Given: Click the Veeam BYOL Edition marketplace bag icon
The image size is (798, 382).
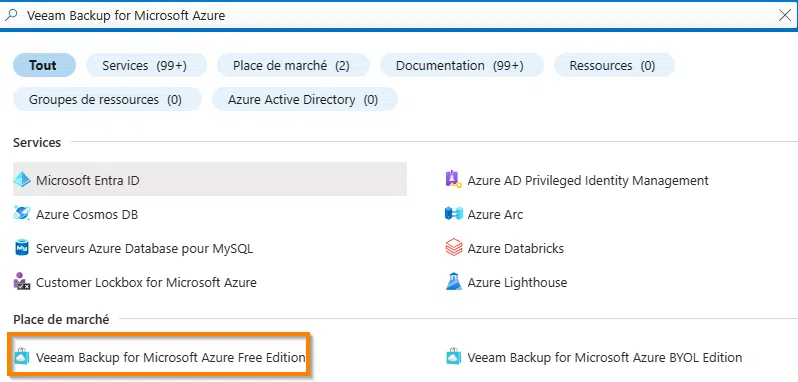Looking at the screenshot, I should pos(453,357).
